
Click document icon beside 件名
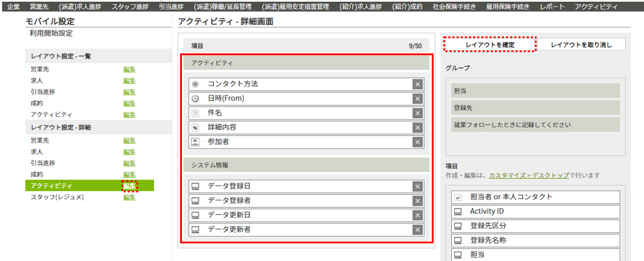tap(195, 113)
